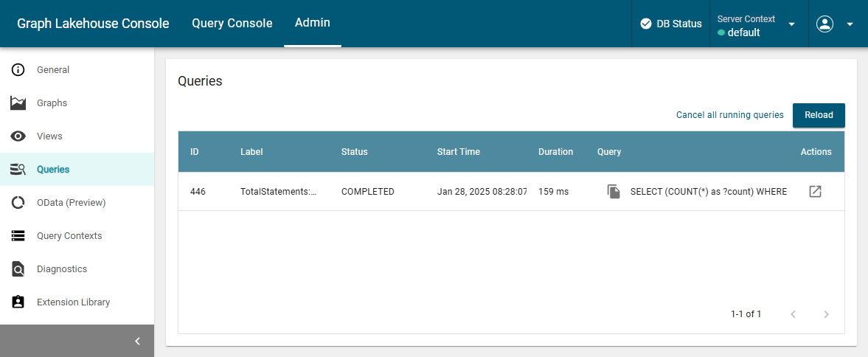Click the Query Contexts list icon
Viewport: 868px width, 357px height.
[x=18, y=236]
